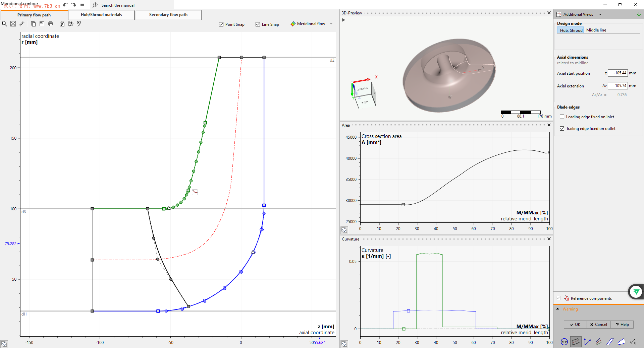The image size is (644, 348).
Task: Expand the Meridional flow dropdown arrow
Action: (331, 24)
